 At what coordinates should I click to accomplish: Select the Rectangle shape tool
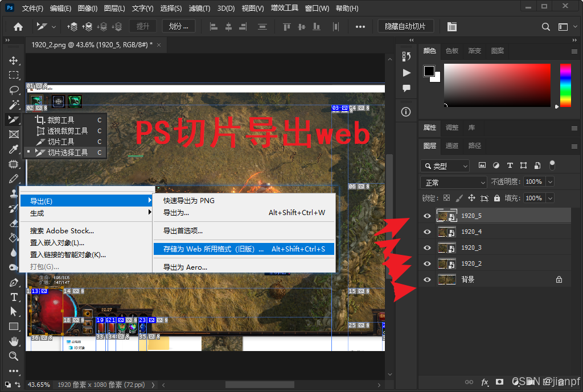coord(14,327)
